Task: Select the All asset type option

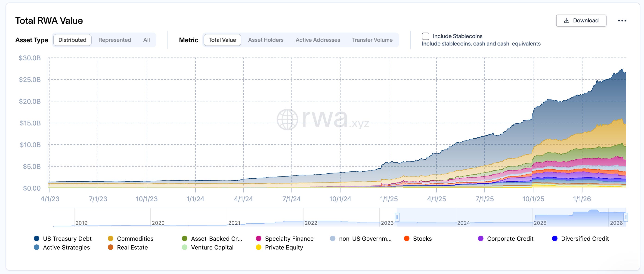Action: [x=146, y=40]
